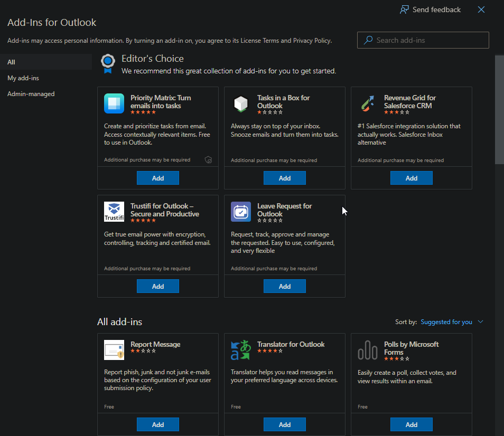
Task: Click the Revenue Grid for Salesforce icon
Action: click(368, 103)
